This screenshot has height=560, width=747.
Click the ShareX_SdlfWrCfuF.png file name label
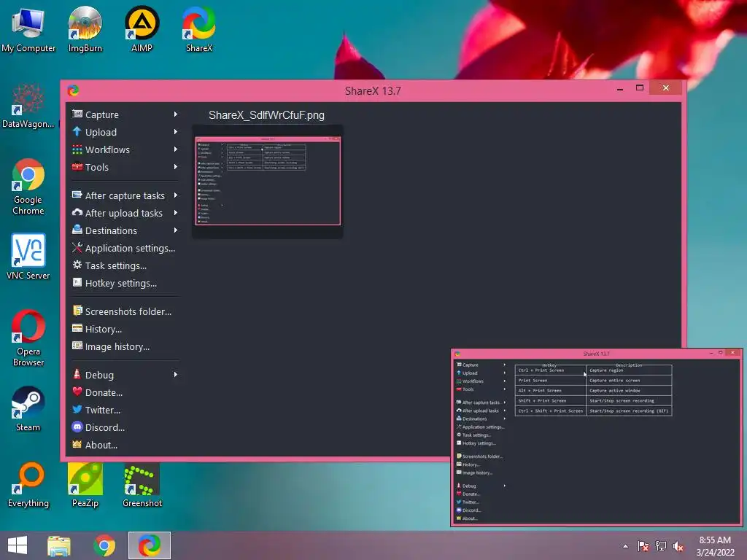point(266,115)
